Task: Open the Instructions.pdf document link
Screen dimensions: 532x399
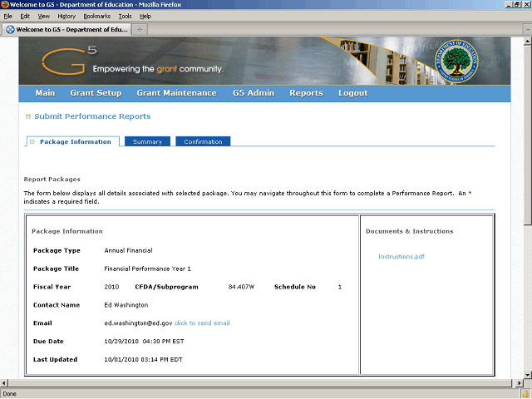Action: (401, 257)
